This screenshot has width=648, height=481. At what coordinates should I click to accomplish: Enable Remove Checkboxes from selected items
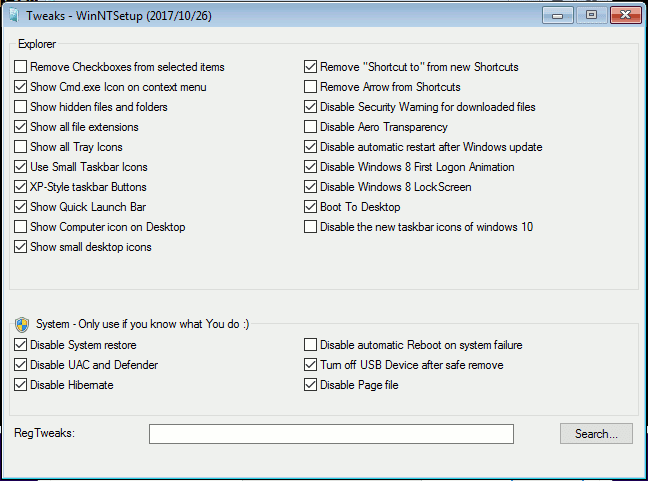tap(21, 67)
